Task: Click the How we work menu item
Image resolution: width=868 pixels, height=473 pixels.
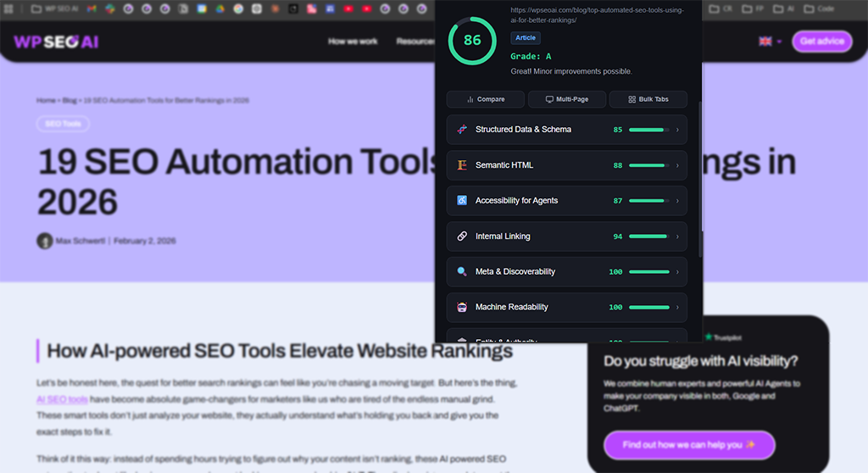Action: coord(353,42)
